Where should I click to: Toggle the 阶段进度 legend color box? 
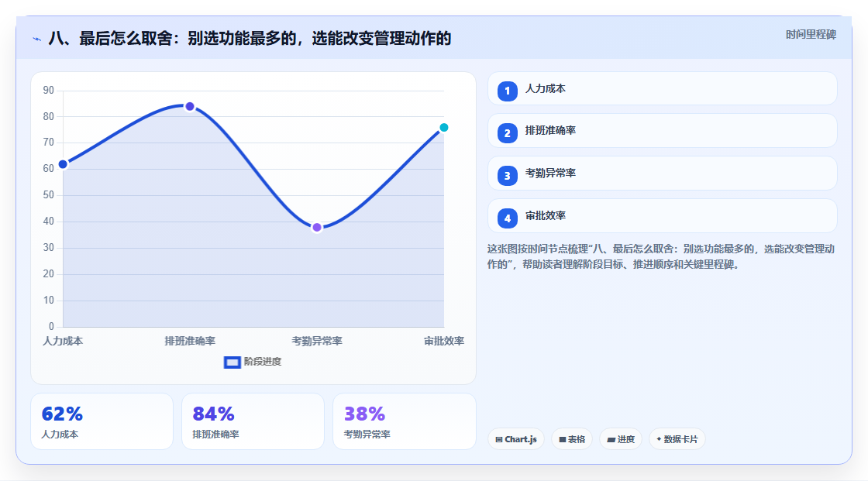(232, 362)
